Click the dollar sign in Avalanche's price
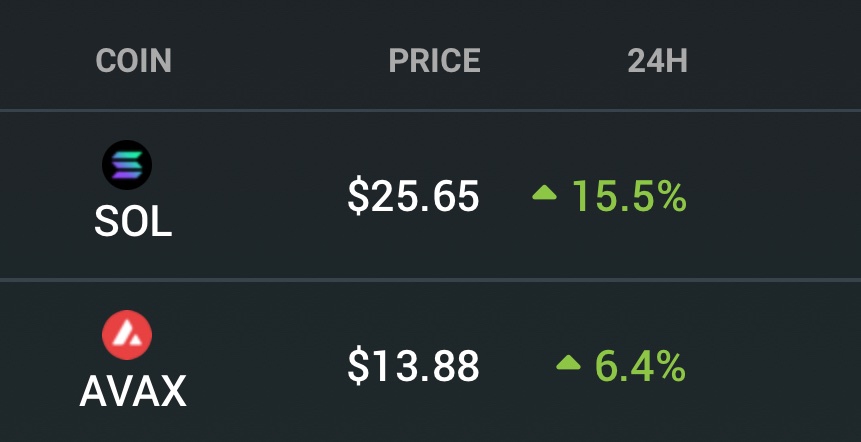Viewport: 861px width, 442px height. (x=358, y=367)
